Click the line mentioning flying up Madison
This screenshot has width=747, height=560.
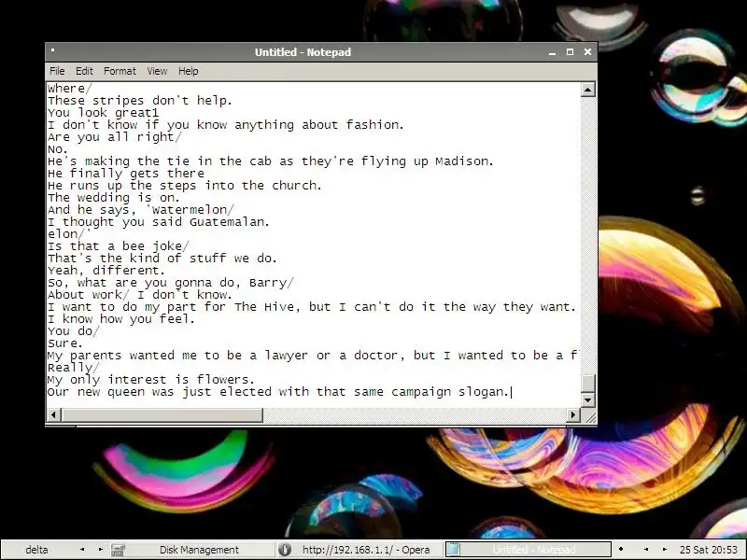point(270,161)
